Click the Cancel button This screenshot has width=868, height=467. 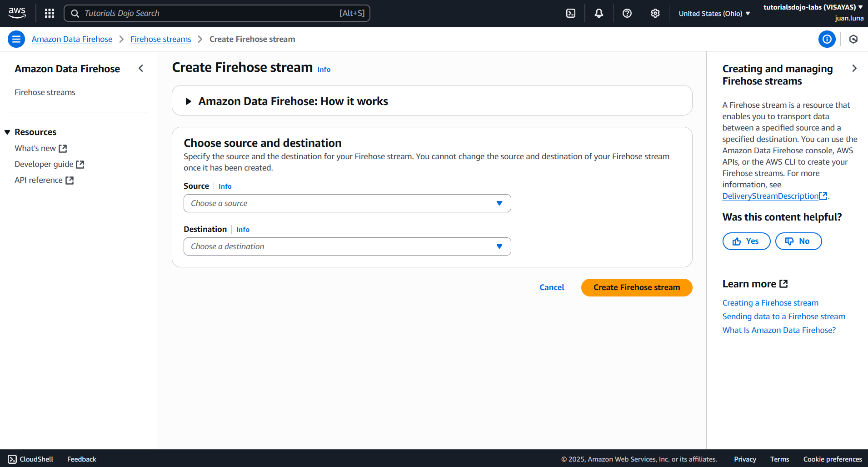[552, 287]
